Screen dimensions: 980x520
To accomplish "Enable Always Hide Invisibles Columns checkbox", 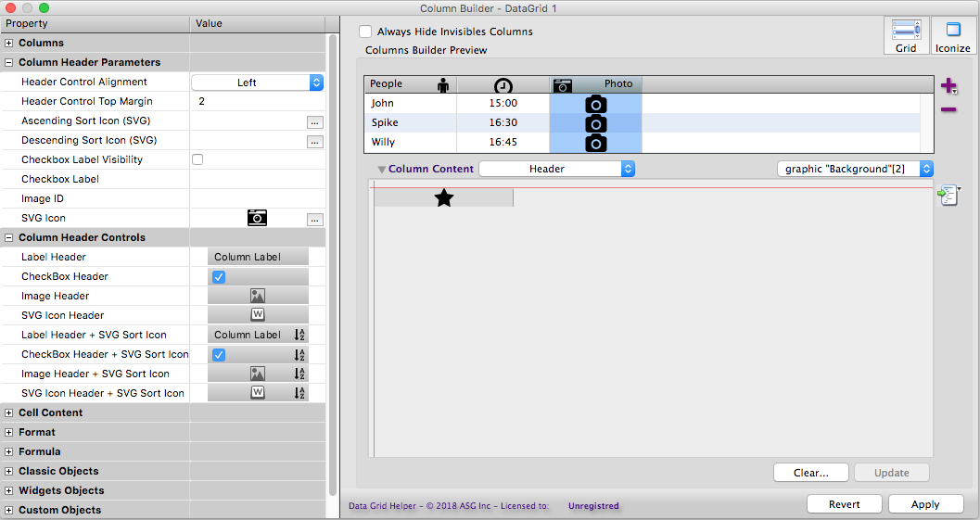I will tap(365, 32).
